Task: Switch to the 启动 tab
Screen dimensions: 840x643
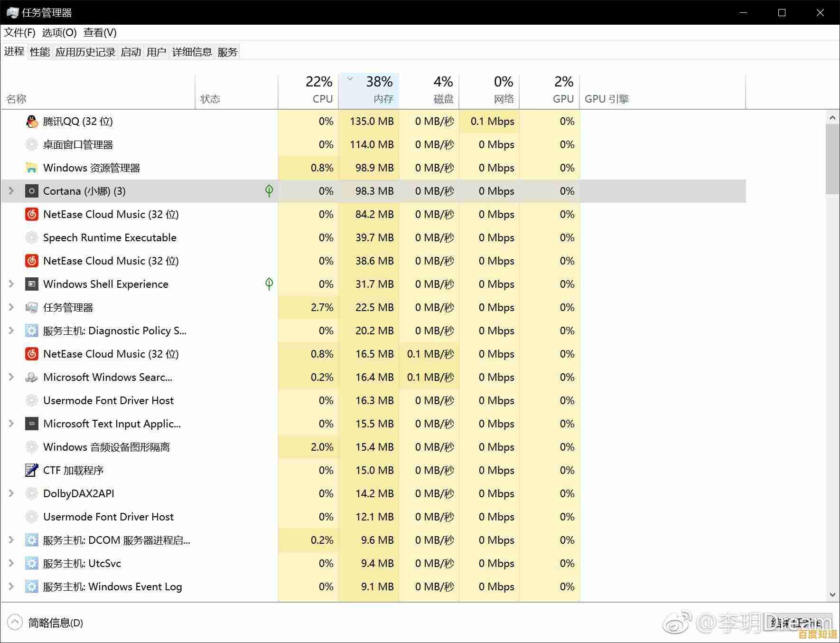Action: 131,52
